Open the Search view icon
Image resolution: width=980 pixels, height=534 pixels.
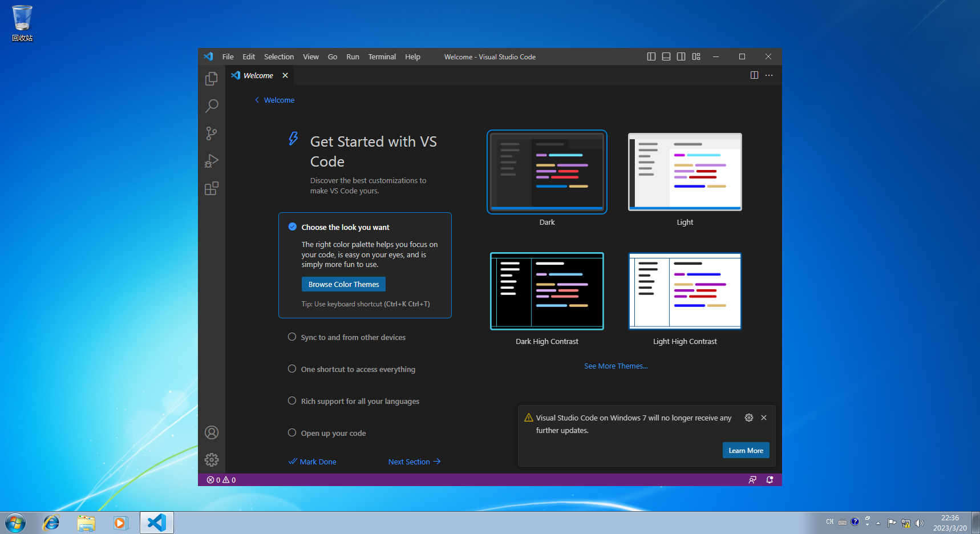pyautogui.click(x=212, y=106)
